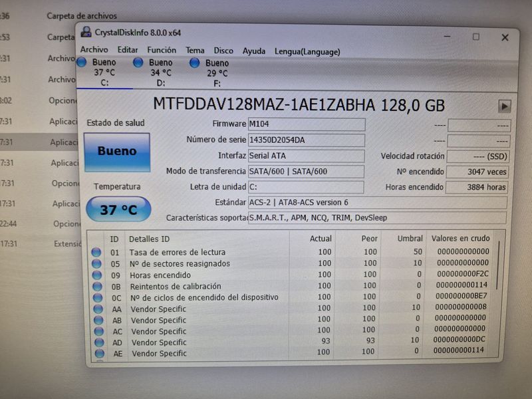The height and width of the screenshot is (399, 532).
Task: Click the 37 °C temperature button
Action: 118,209
